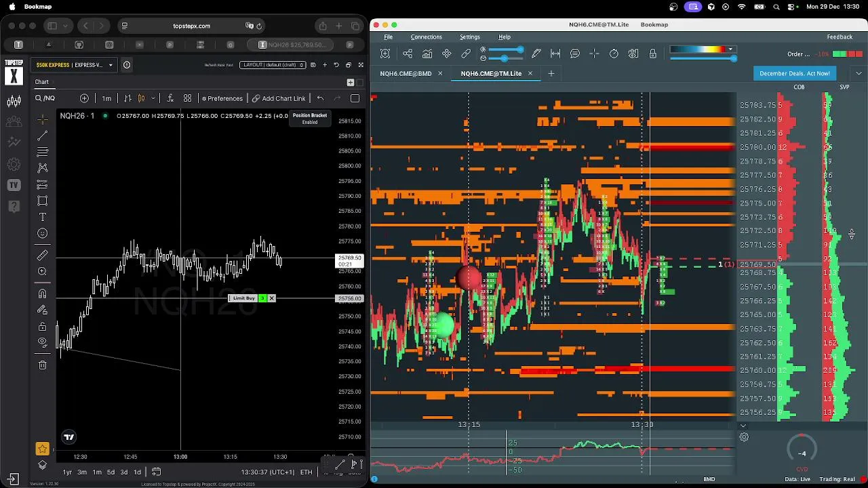Toggle magnet mode in the drawing sidebar
The width and height of the screenshot is (868, 488).
[x=42, y=293]
